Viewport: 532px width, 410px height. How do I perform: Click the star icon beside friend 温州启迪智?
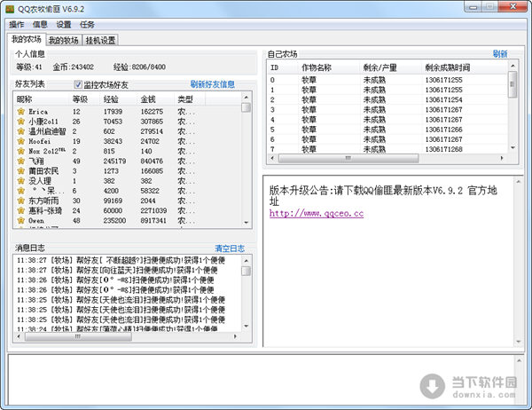[x=21, y=131]
